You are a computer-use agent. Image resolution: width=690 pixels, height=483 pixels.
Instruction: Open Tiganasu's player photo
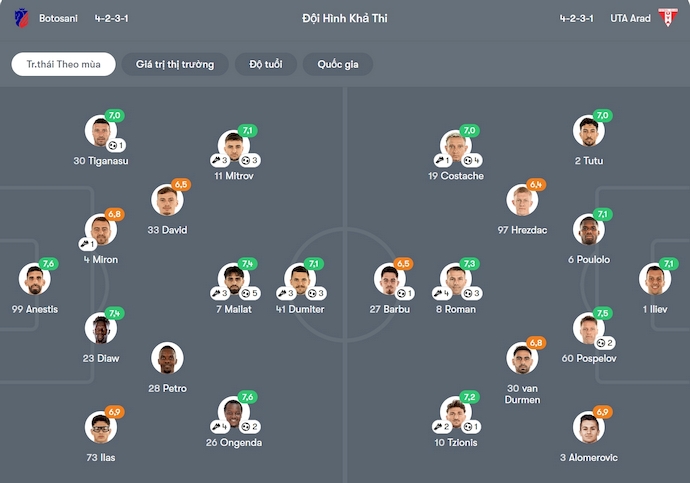tap(100, 131)
